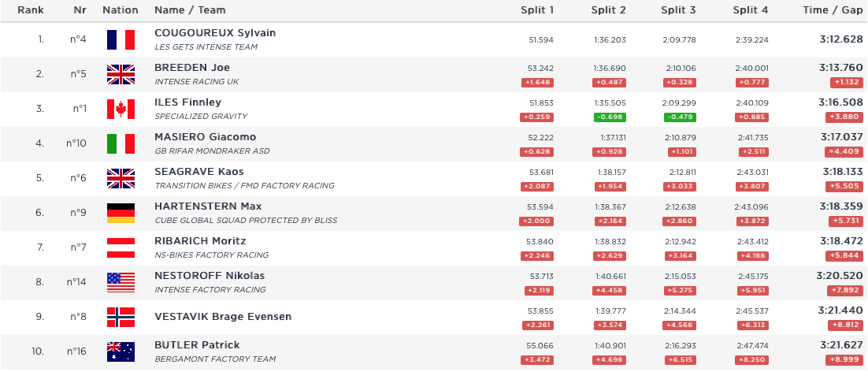Click the German flag for Hartenstern Max
The height and width of the screenshot is (372, 868).
point(121,213)
